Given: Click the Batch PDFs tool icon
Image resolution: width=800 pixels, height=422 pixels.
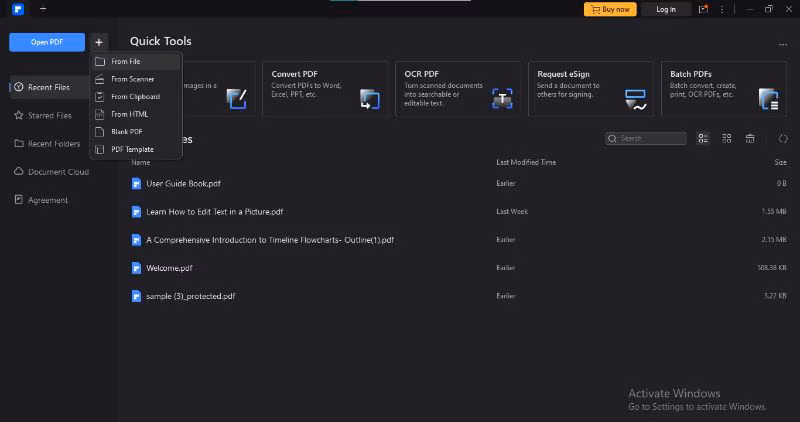Looking at the screenshot, I should (x=768, y=99).
